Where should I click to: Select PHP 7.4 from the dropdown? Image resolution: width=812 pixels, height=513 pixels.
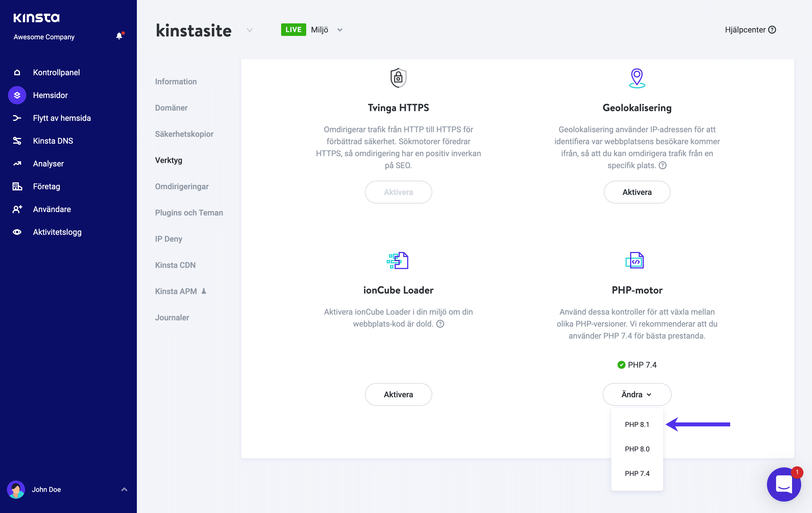coord(637,474)
